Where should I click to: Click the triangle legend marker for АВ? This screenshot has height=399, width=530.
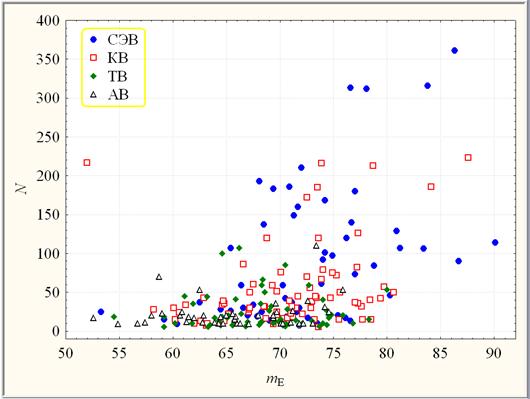tap(94, 95)
